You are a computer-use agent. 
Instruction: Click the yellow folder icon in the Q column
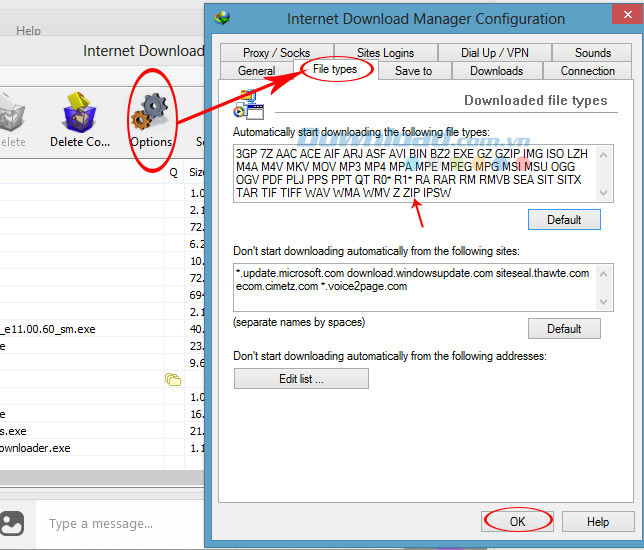[x=172, y=380]
